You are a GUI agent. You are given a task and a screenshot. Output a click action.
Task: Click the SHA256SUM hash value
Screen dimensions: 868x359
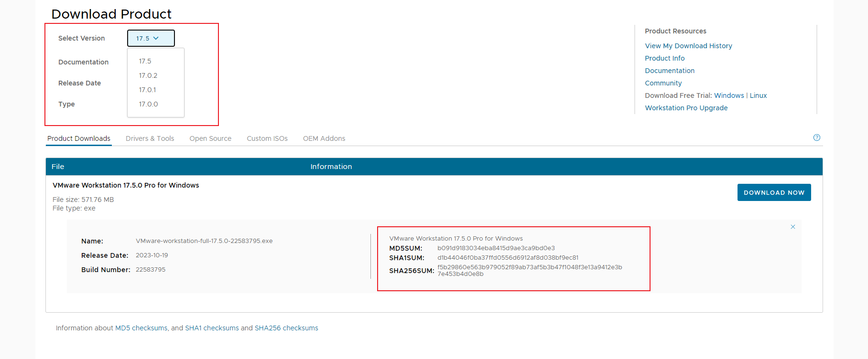(530, 271)
